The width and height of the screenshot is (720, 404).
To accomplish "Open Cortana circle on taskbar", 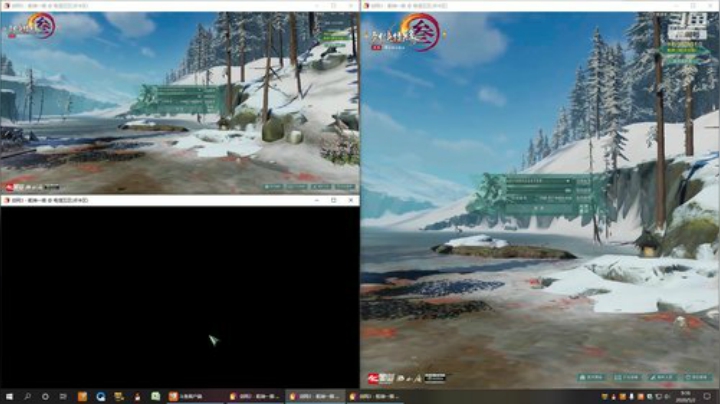I will click(x=45, y=396).
